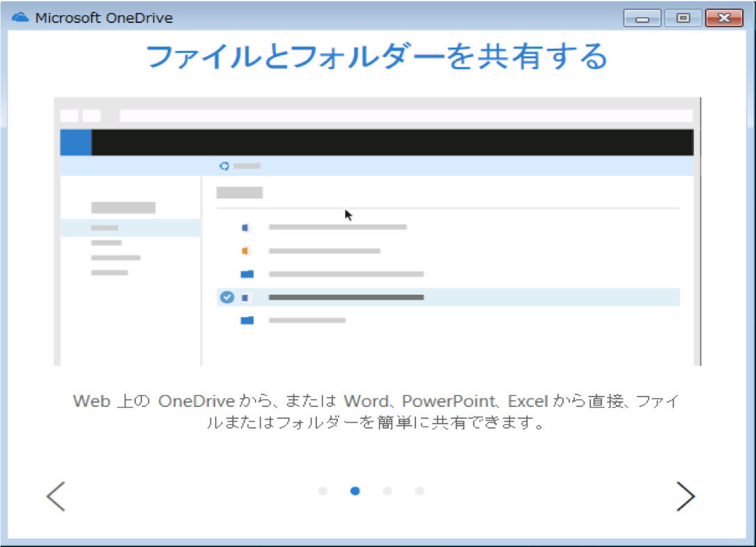Click the description text mentioning Word, PowerPoint, Excel
This screenshot has width=756, height=547.
(x=377, y=412)
